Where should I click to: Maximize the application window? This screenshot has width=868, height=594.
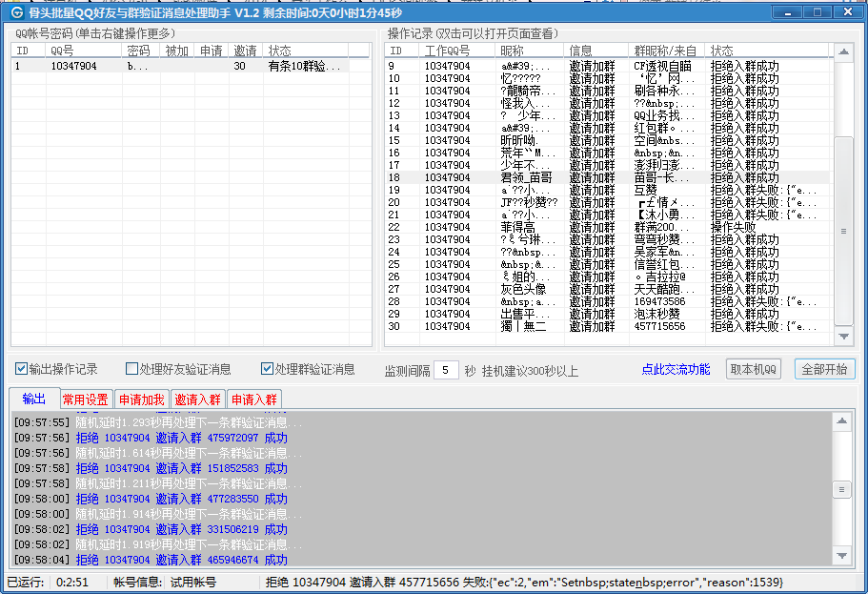(x=818, y=11)
